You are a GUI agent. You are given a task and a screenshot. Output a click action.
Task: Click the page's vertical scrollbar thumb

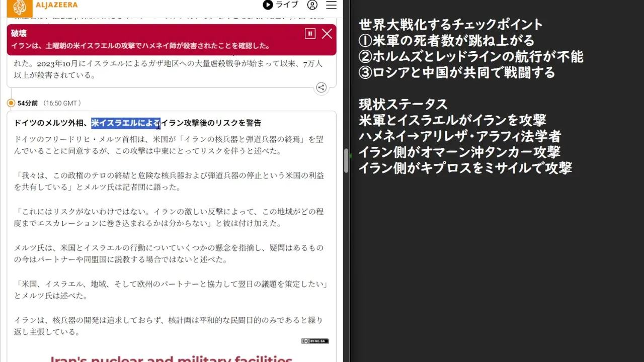click(346, 161)
